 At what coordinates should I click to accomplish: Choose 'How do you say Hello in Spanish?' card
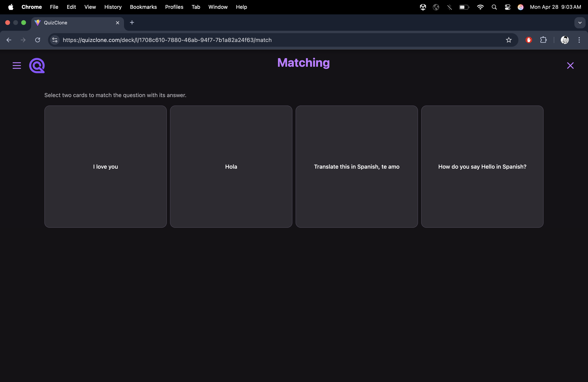(x=482, y=167)
